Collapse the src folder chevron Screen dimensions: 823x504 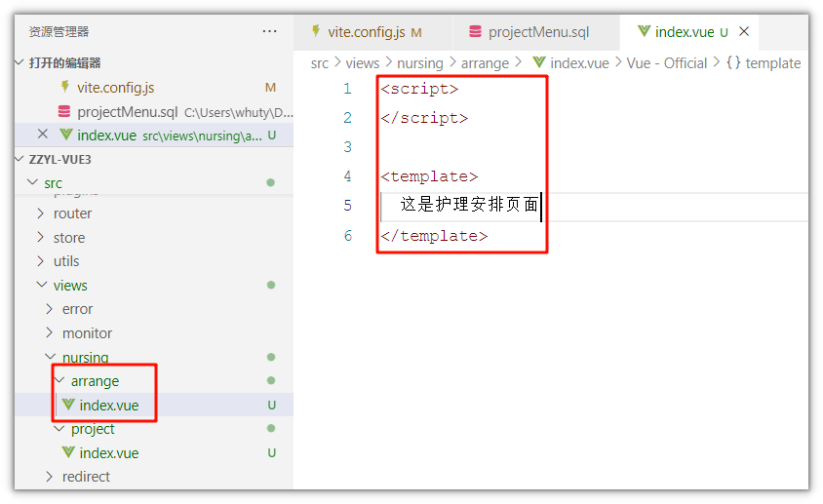pos(32,182)
